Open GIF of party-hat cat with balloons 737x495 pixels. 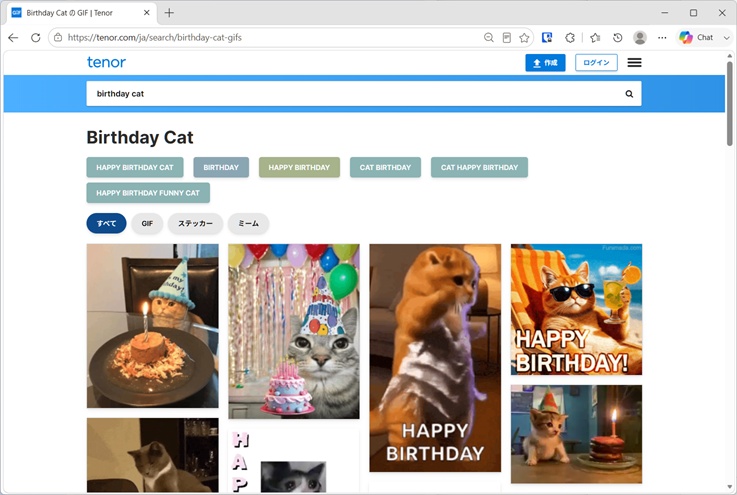click(294, 331)
